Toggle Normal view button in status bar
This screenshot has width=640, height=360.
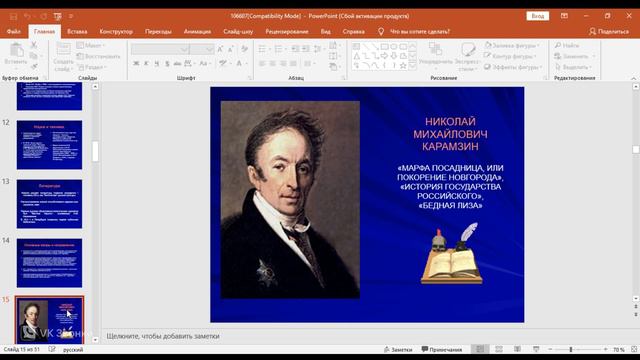(x=480, y=349)
